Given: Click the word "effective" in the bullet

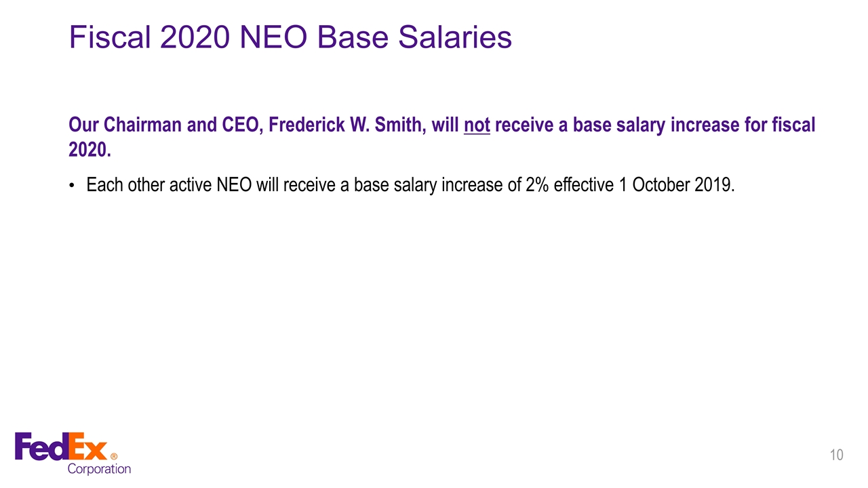Looking at the screenshot, I should pos(583,186).
